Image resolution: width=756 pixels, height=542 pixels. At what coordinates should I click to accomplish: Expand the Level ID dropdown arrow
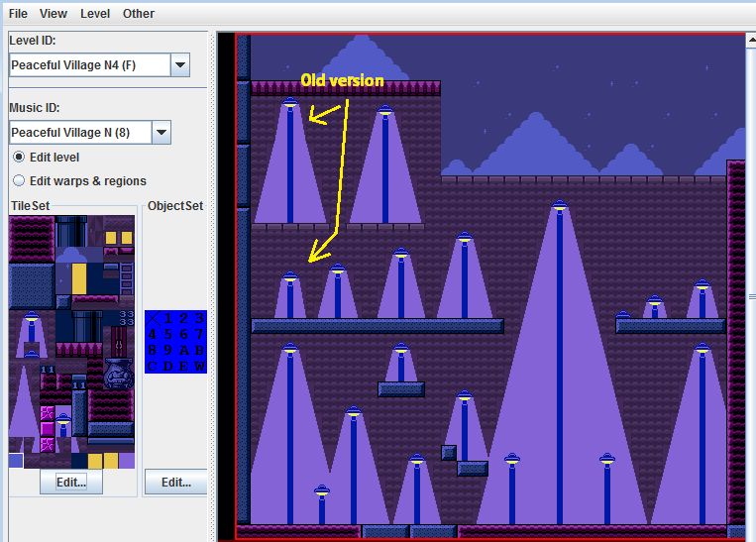click(179, 65)
